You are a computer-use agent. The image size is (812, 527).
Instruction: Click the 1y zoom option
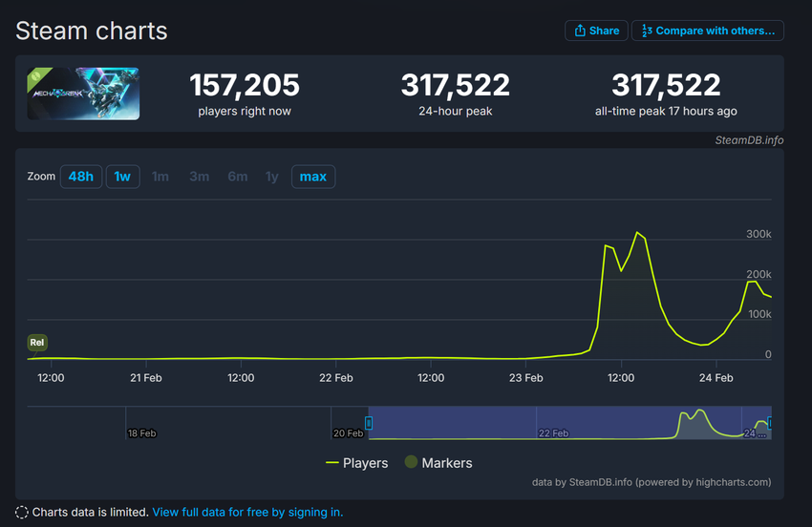(x=272, y=177)
